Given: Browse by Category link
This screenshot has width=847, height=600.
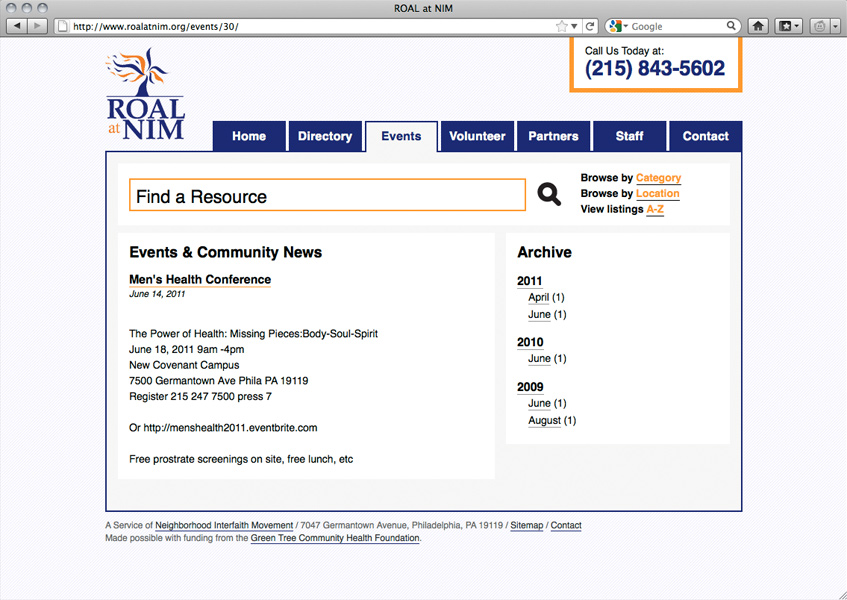Looking at the screenshot, I should [x=658, y=178].
